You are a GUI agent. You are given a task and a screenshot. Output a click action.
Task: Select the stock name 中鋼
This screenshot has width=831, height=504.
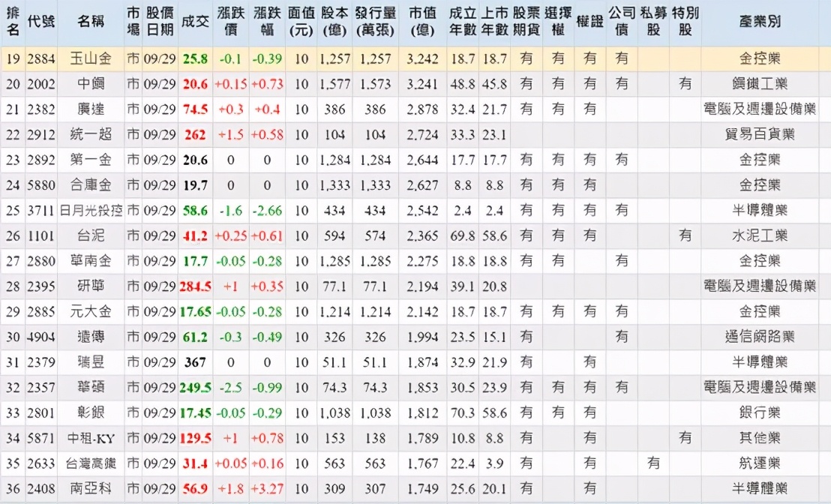click(90, 84)
